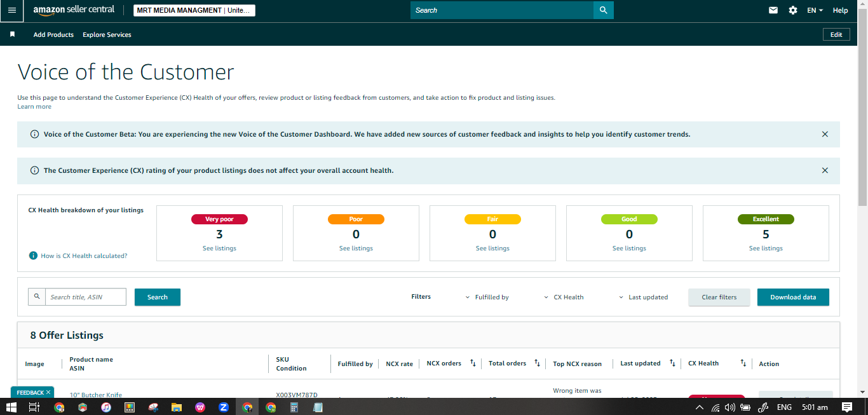Sort table by Total orders arrows

537,363
